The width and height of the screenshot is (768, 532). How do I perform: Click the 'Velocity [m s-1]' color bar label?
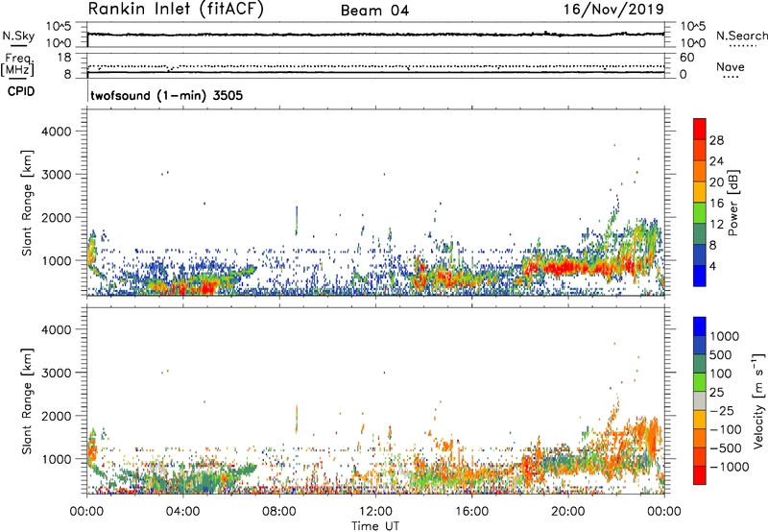tap(758, 400)
